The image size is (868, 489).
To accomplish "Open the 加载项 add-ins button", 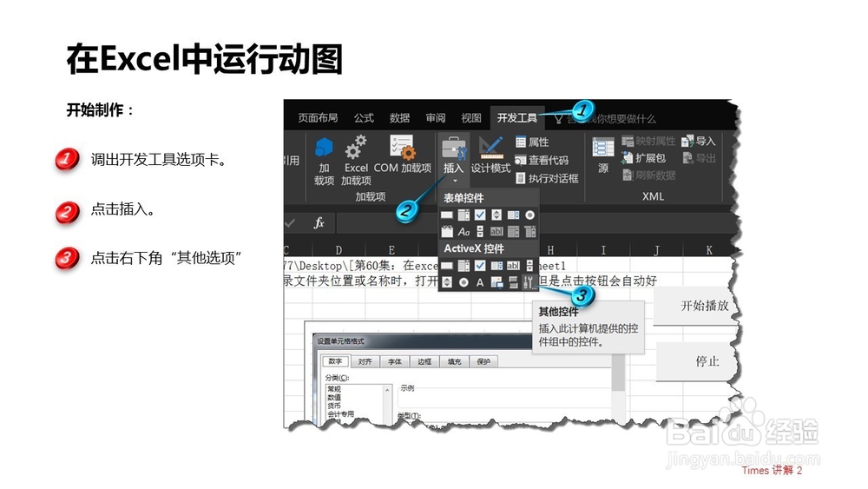I will 324,162.
